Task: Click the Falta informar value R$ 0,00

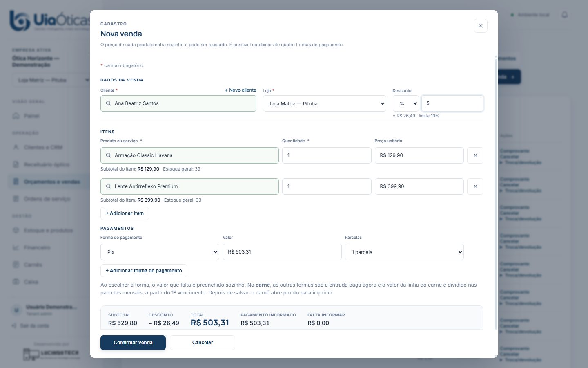Action: pos(318,323)
